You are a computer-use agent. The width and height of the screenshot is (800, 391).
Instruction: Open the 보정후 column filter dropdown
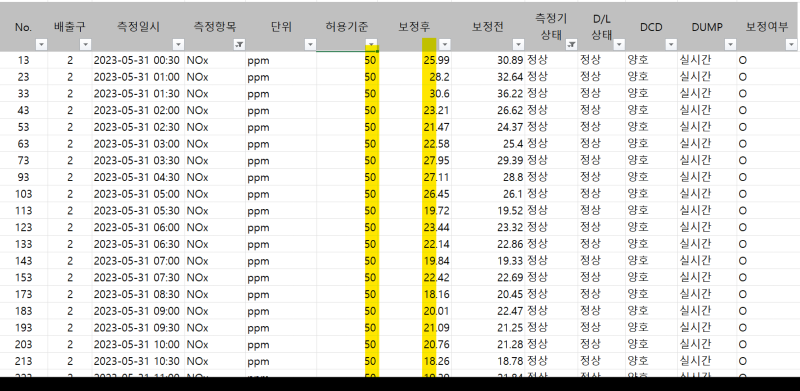coord(445,45)
